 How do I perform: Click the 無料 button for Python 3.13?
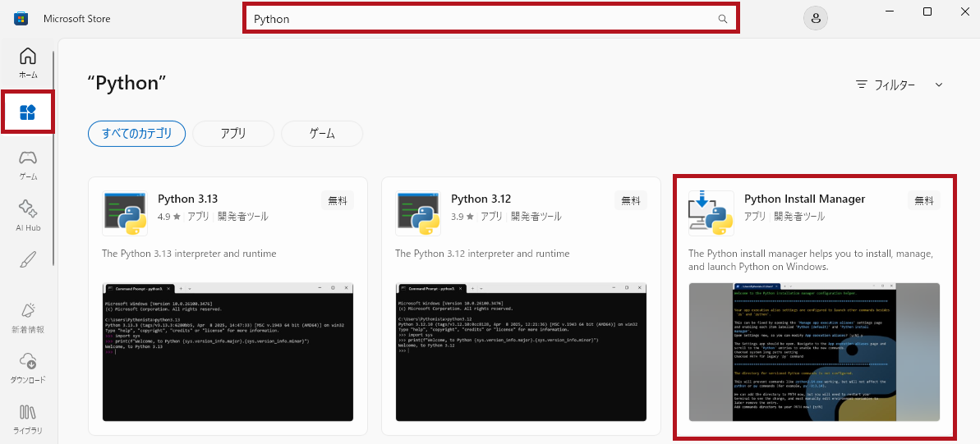coord(338,200)
